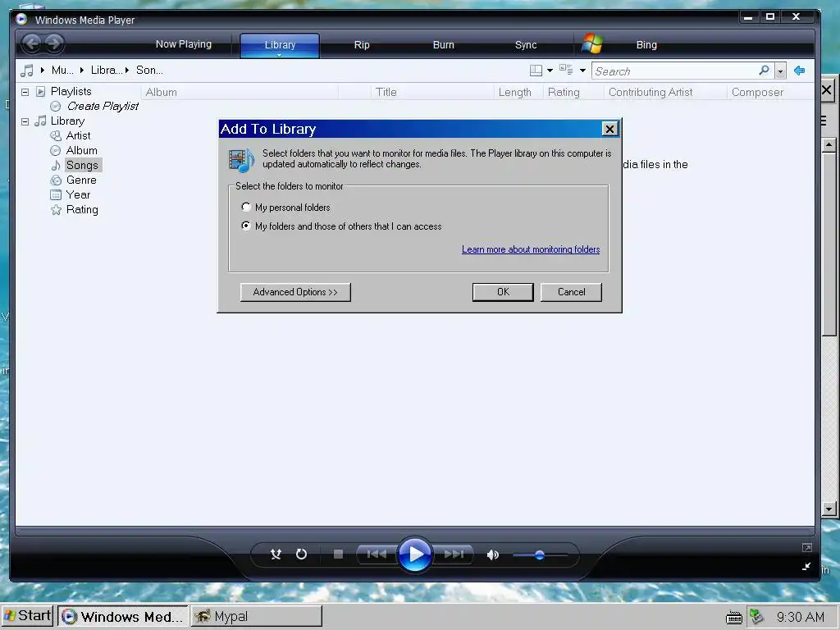
Task: Open the Now Playing tab
Action: click(x=183, y=44)
